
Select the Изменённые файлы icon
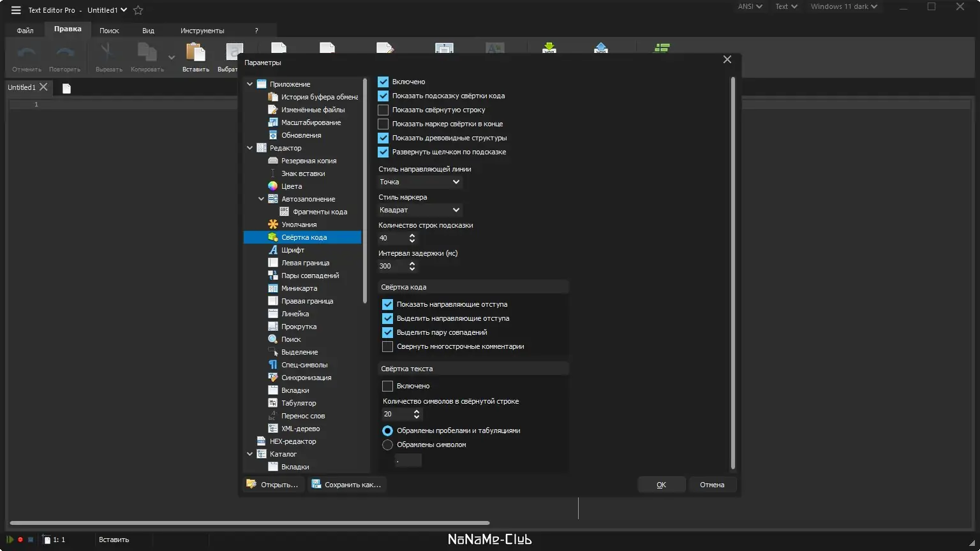pyautogui.click(x=273, y=110)
